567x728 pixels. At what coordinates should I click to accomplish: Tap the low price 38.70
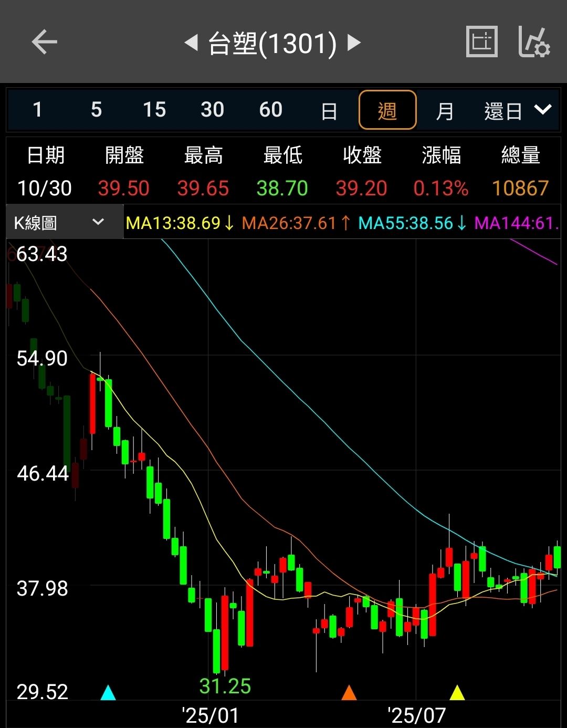point(282,188)
